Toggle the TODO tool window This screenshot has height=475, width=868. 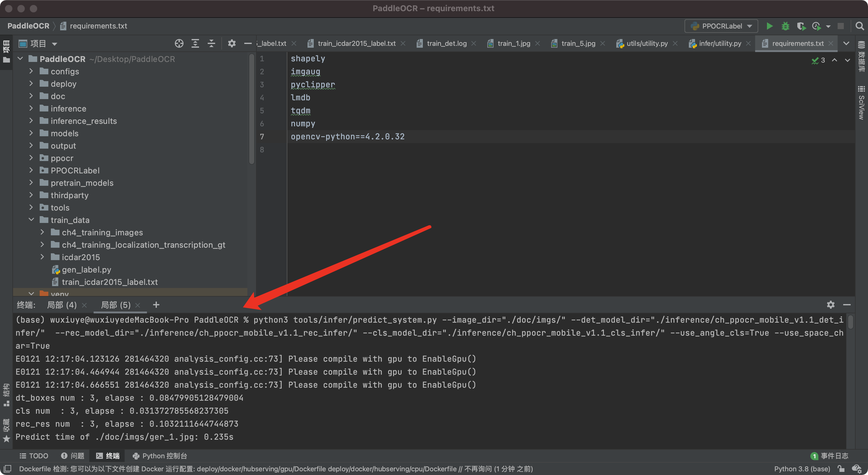(x=34, y=456)
